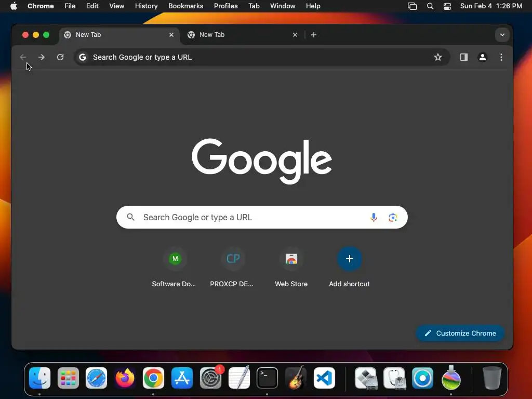Reload the page
532x399 pixels.
60,57
